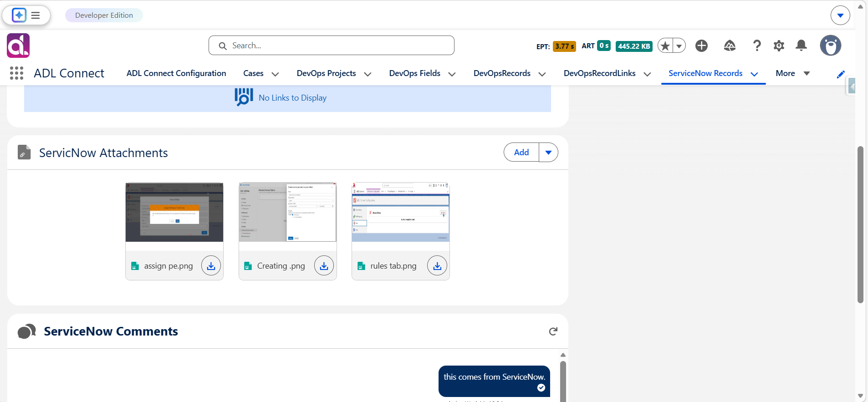The image size is (868, 402).
Task: Click the 'ServicNow Attachments' heading
Action: tap(103, 153)
